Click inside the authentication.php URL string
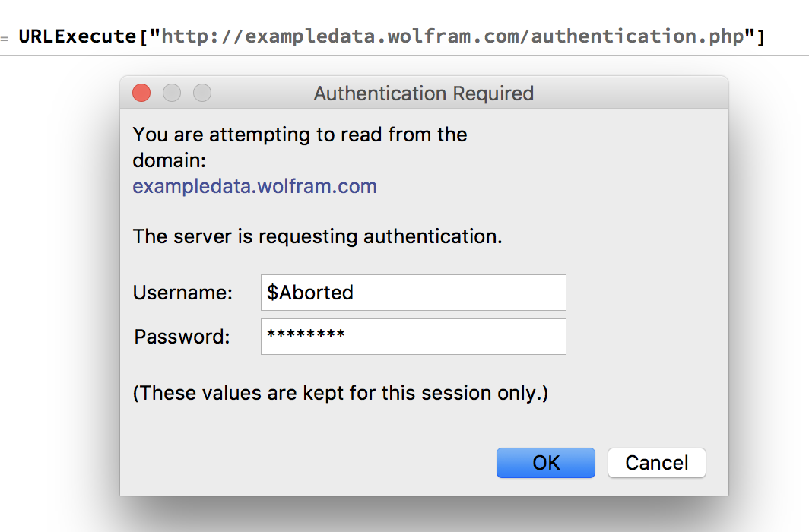The height and width of the screenshot is (532, 809). tap(452, 36)
